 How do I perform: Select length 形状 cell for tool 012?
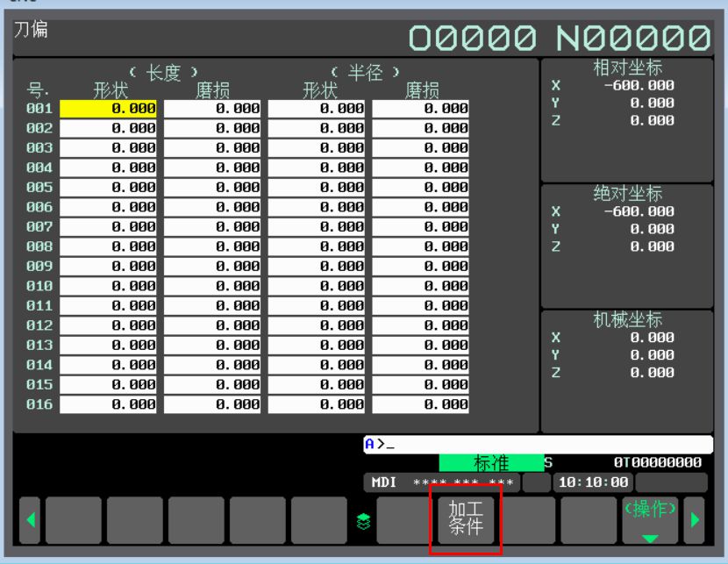click(108, 325)
